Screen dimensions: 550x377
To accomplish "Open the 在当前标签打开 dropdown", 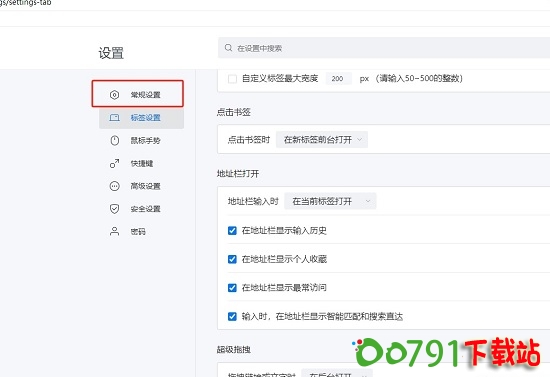I will click(x=330, y=201).
